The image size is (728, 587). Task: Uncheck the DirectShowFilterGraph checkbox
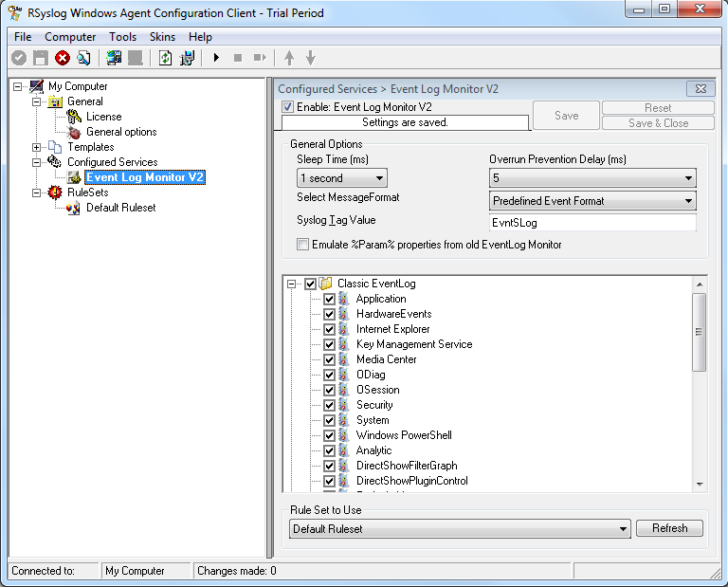tap(329, 466)
